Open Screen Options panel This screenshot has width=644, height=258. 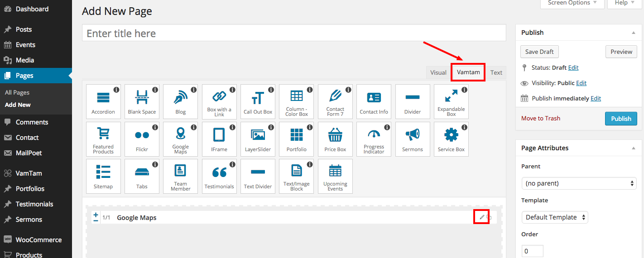click(x=572, y=3)
